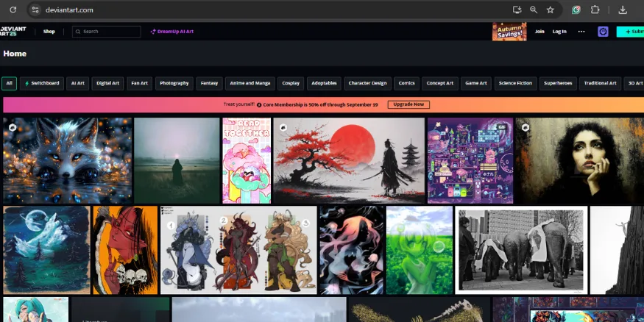Image resolution: width=644 pixels, height=322 pixels.
Task: Open the samurai red sun artwork
Action: click(x=349, y=161)
